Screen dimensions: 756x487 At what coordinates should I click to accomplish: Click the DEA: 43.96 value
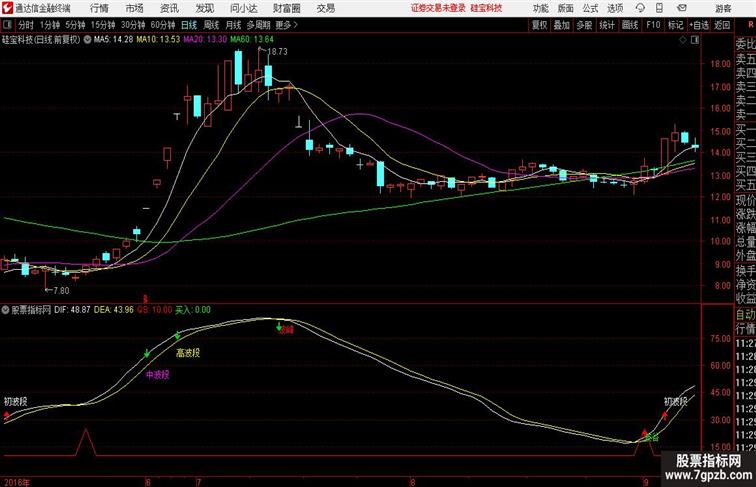click(113, 310)
